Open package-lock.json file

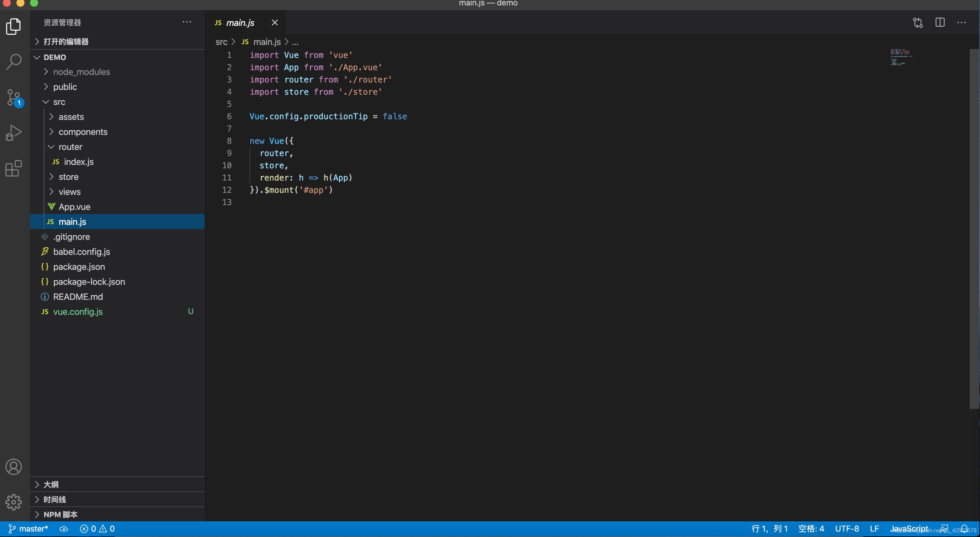pyautogui.click(x=117, y=281)
